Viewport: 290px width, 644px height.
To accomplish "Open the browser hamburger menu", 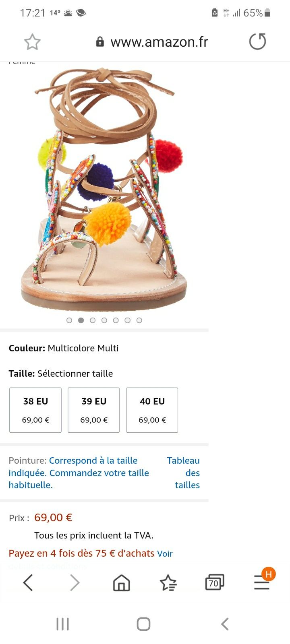I will tap(262, 582).
